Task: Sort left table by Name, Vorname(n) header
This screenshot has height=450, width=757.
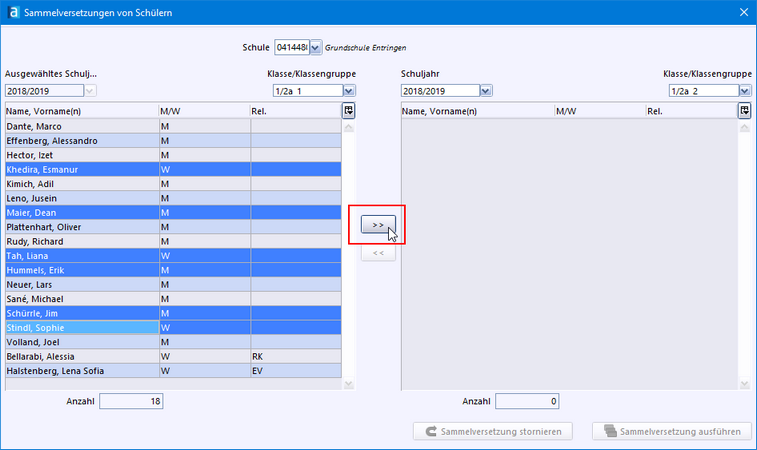Action: coord(80,111)
